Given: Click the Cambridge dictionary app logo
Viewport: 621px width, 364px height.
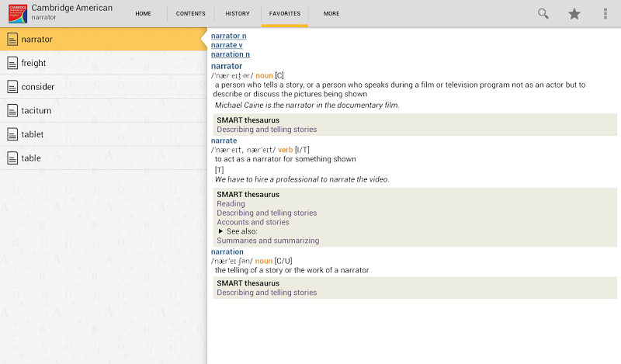Looking at the screenshot, I should point(18,13).
